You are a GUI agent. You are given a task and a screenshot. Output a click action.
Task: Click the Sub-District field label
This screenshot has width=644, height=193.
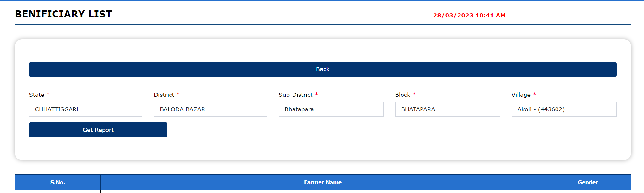pyautogui.click(x=295, y=95)
